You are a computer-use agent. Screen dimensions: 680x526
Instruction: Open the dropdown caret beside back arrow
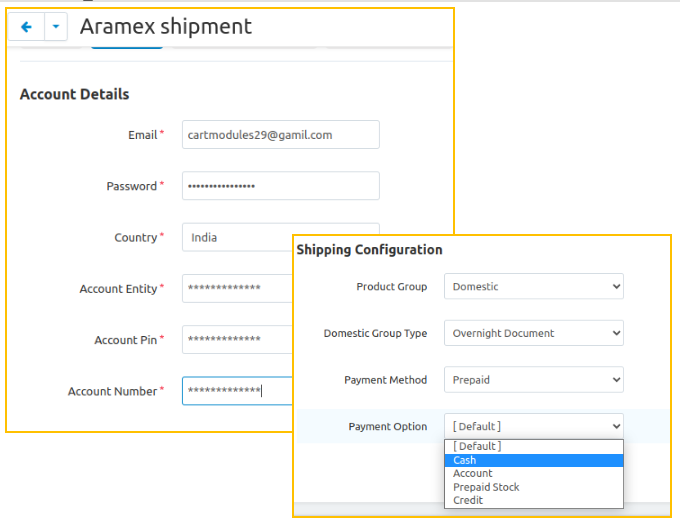(56, 27)
